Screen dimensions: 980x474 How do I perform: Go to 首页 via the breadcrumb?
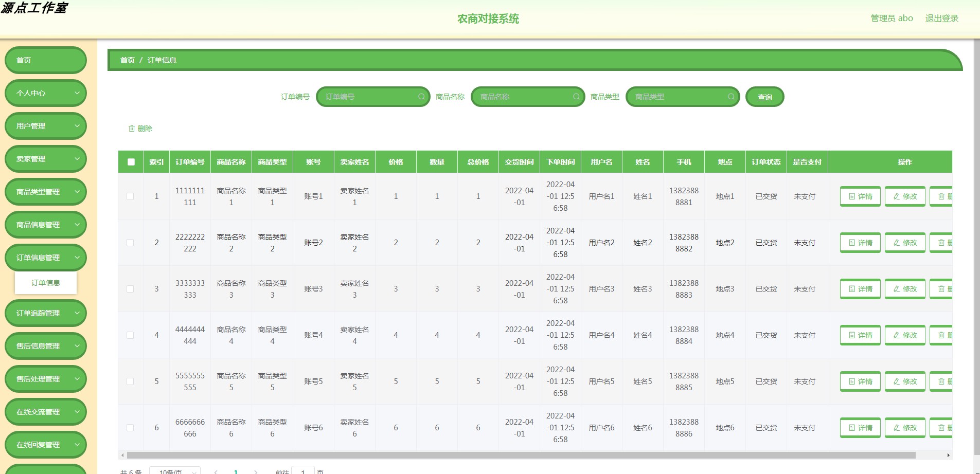click(127, 60)
